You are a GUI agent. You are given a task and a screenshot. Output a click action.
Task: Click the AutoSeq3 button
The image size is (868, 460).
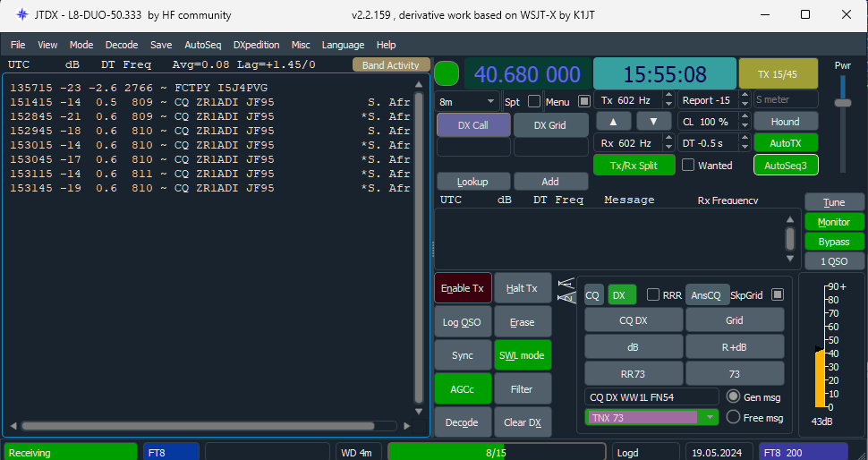pyautogui.click(x=786, y=165)
